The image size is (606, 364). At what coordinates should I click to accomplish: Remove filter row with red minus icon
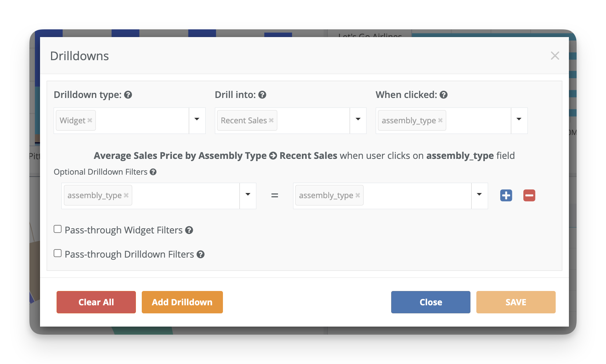(x=529, y=195)
